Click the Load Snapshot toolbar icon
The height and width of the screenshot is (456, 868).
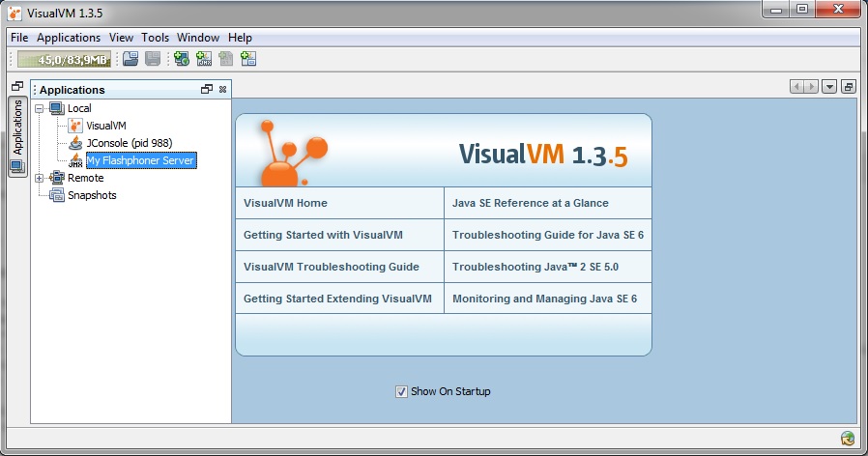[x=130, y=59]
